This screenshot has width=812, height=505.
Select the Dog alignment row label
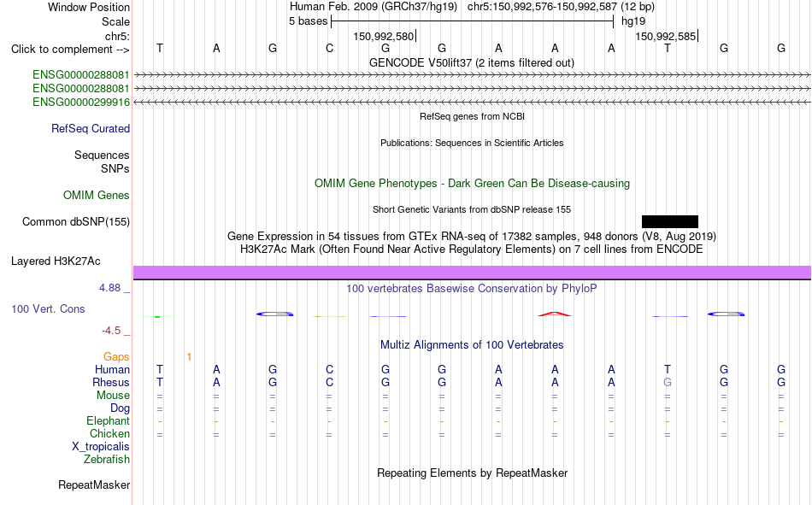pos(120,408)
